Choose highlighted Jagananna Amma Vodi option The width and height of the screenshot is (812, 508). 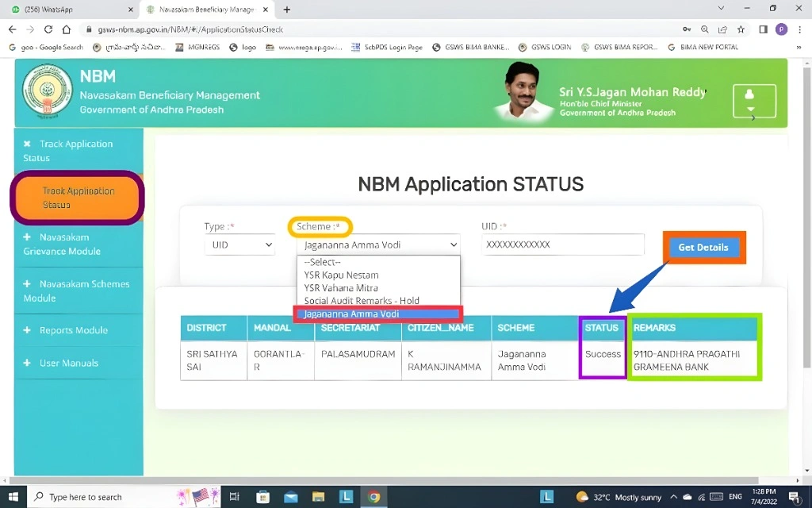coord(378,314)
